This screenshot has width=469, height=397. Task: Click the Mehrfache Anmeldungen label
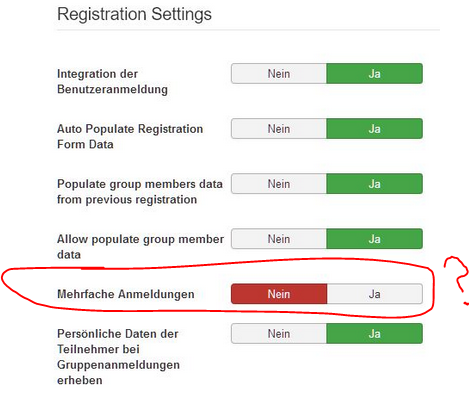[x=126, y=294]
